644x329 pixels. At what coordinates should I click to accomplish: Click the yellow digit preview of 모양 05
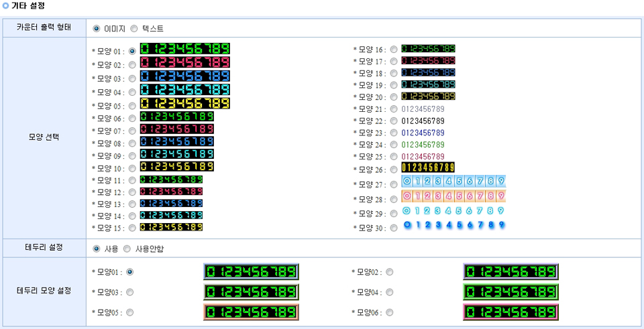[x=184, y=104]
